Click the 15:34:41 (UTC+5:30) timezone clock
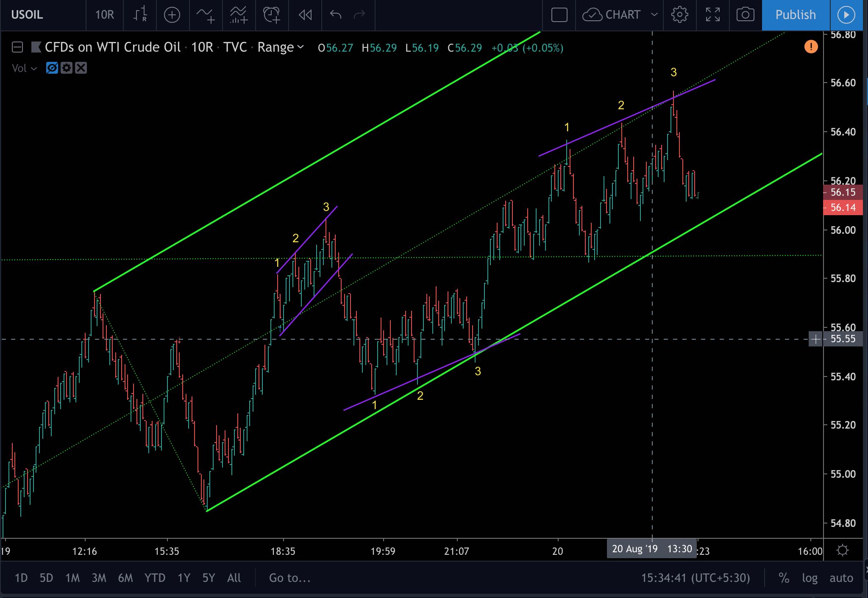The image size is (868, 598). [x=696, y=578]
